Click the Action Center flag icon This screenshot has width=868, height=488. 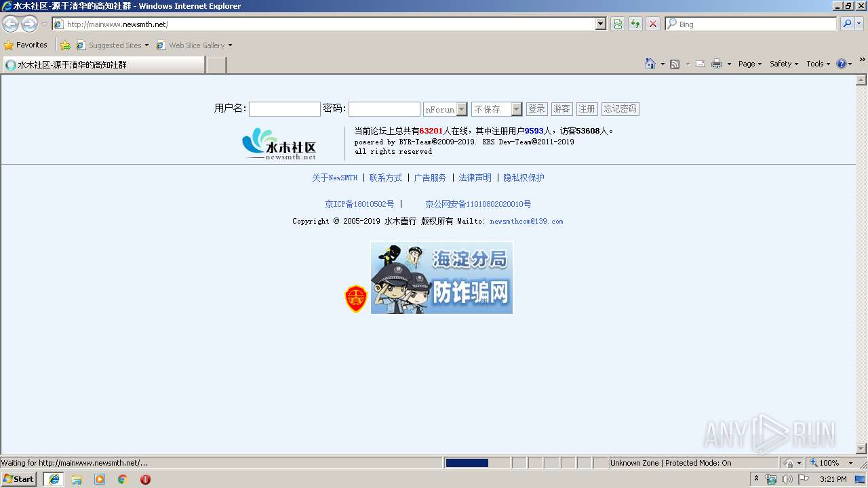click(x=804, y=479)
